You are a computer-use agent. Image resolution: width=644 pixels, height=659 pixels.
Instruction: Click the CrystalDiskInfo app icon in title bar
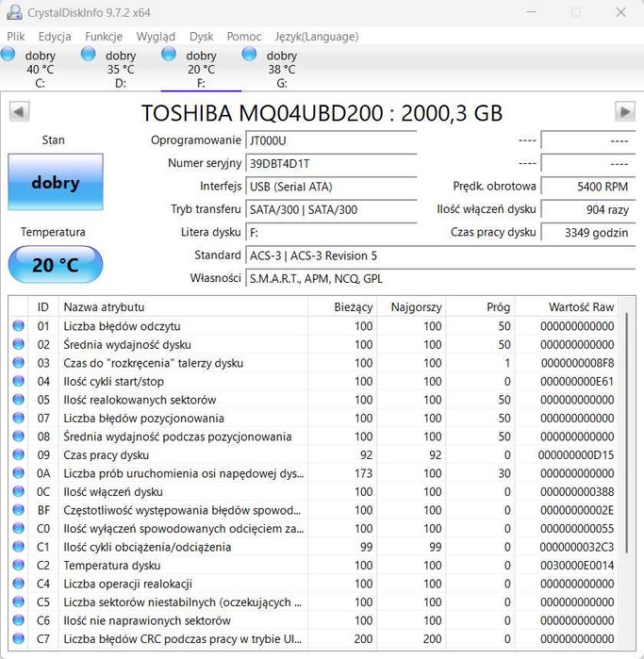tap(14, 12)
